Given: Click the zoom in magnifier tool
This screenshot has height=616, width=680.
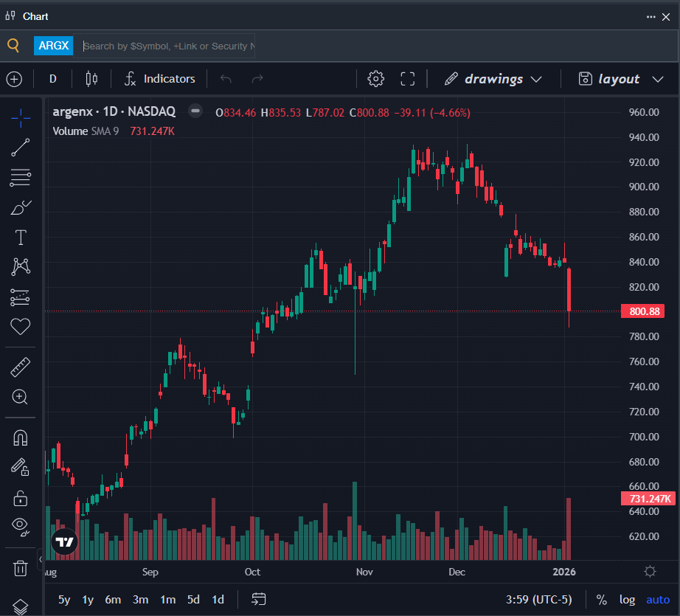Looking at the screenshot, I should click(x=21, y=397).
